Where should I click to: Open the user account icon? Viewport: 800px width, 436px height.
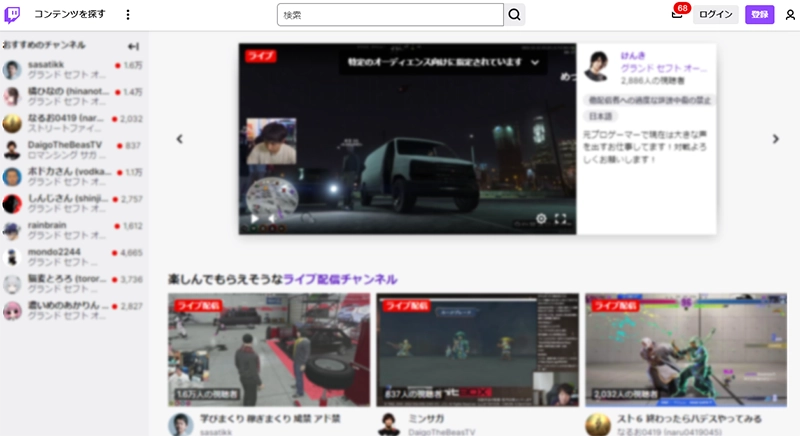790,15
